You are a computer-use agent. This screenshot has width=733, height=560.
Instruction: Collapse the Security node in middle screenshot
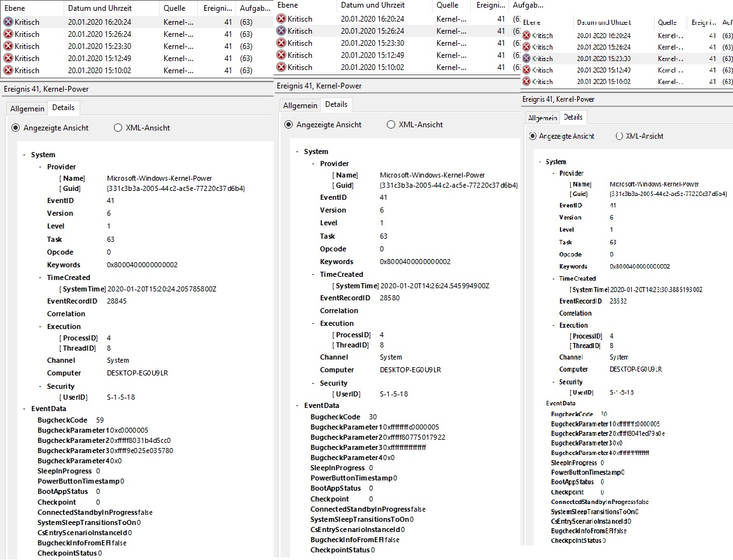(313, 383)
